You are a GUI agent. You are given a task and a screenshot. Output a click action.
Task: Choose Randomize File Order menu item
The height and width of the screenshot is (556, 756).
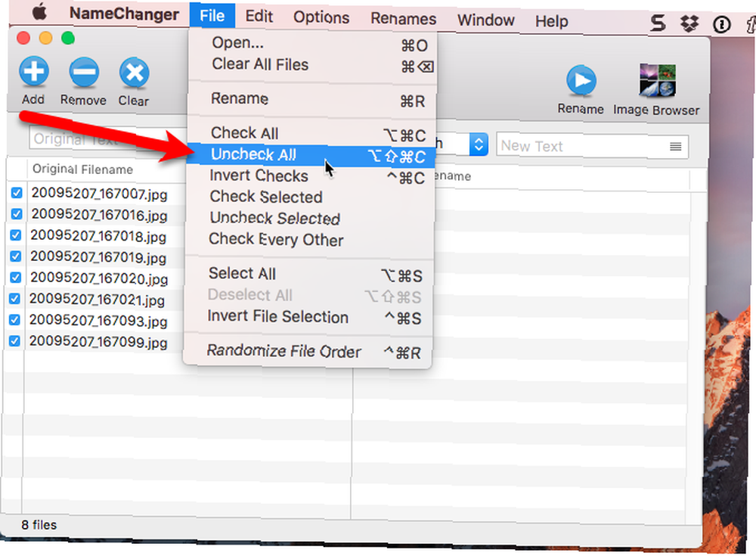pos(307,351)
